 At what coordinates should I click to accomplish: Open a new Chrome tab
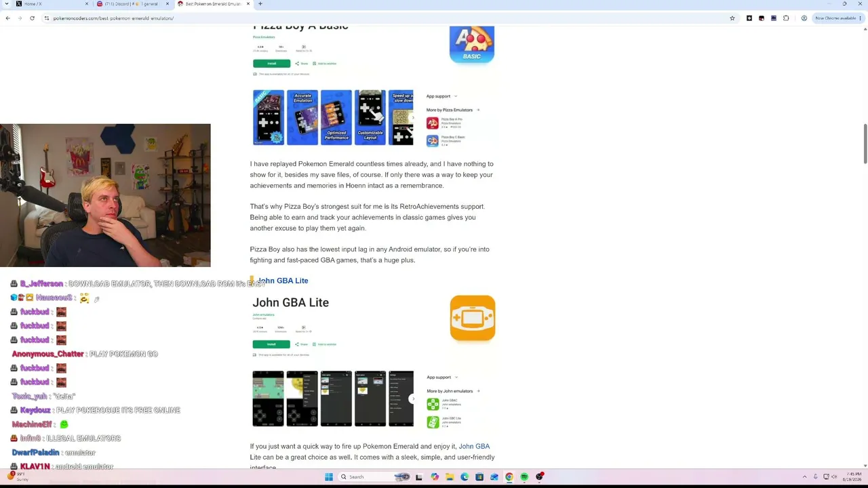click(260, 4)
